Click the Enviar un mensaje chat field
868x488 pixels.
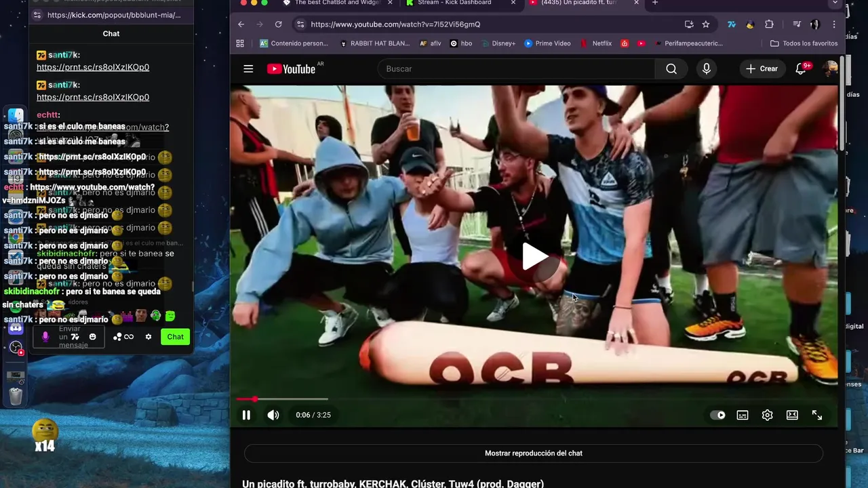69,337
